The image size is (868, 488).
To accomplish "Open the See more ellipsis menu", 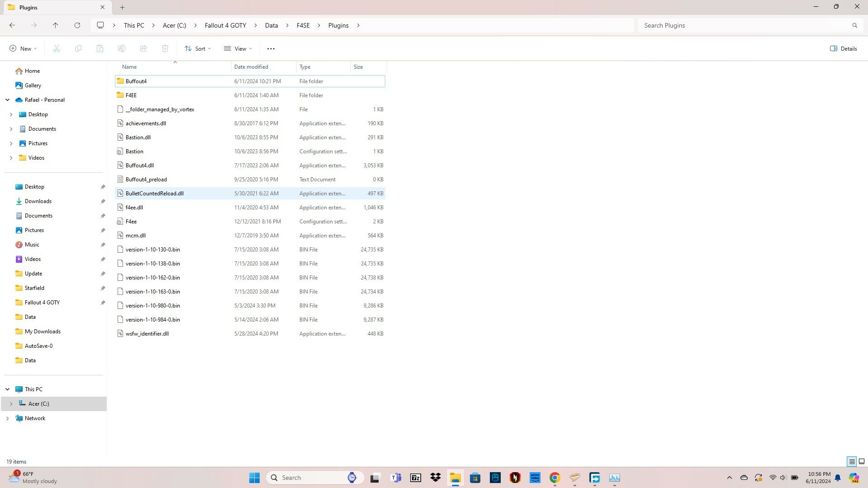I will pos(271,48).
